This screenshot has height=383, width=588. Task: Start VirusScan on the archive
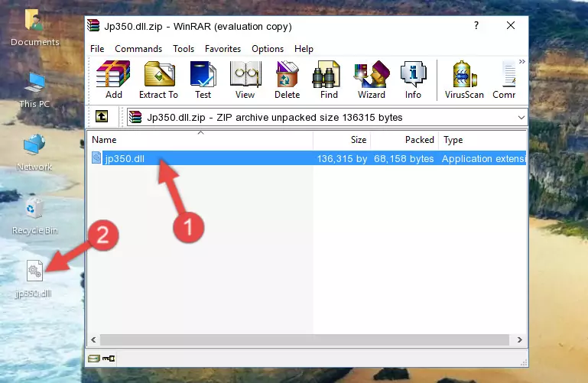(x=464, y=80)
